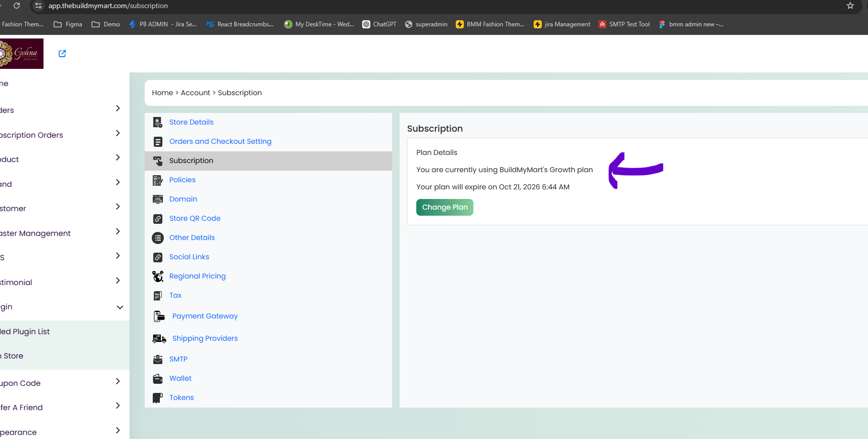
Task: Open Figma bookmark folder
Action: (x=68, y=24)
